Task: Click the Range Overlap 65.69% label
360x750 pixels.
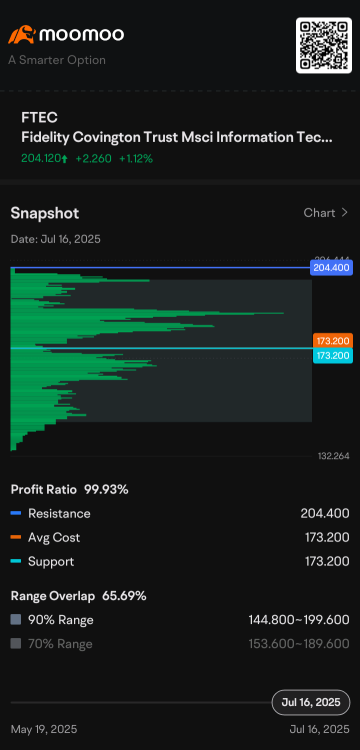Action: (x=78, y=596)
